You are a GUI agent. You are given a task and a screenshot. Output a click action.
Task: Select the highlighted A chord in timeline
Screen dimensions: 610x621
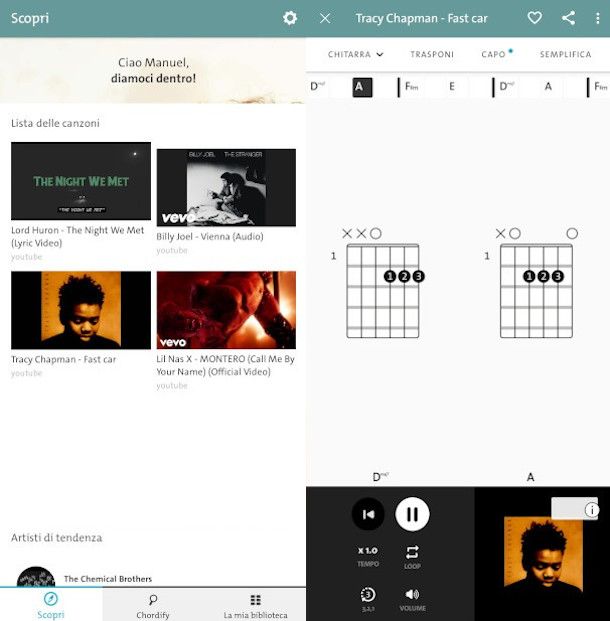coord(362,87)
